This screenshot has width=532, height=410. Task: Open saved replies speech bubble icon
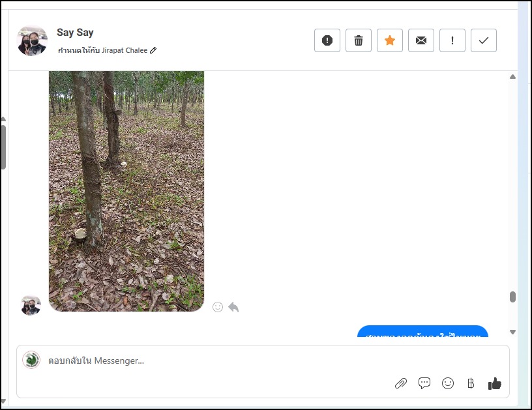tap(424, 383)
